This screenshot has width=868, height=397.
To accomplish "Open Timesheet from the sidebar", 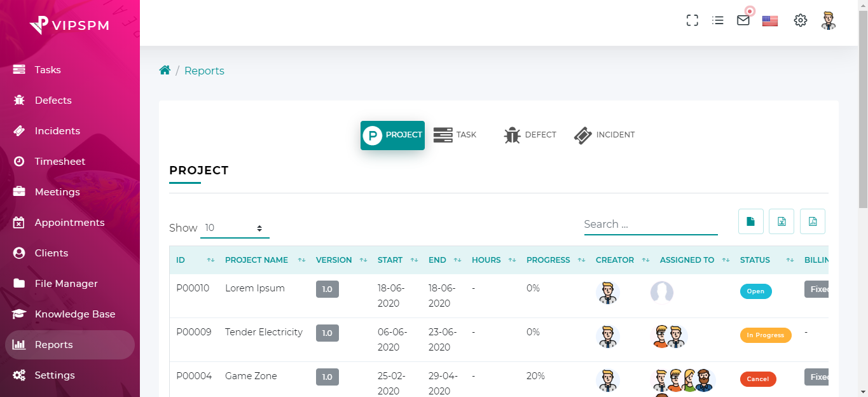I will pos(60,162).
